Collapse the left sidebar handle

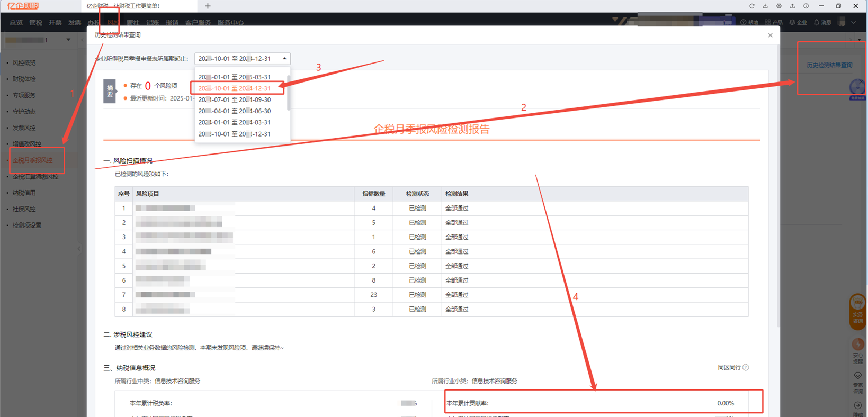coord(79,248)
